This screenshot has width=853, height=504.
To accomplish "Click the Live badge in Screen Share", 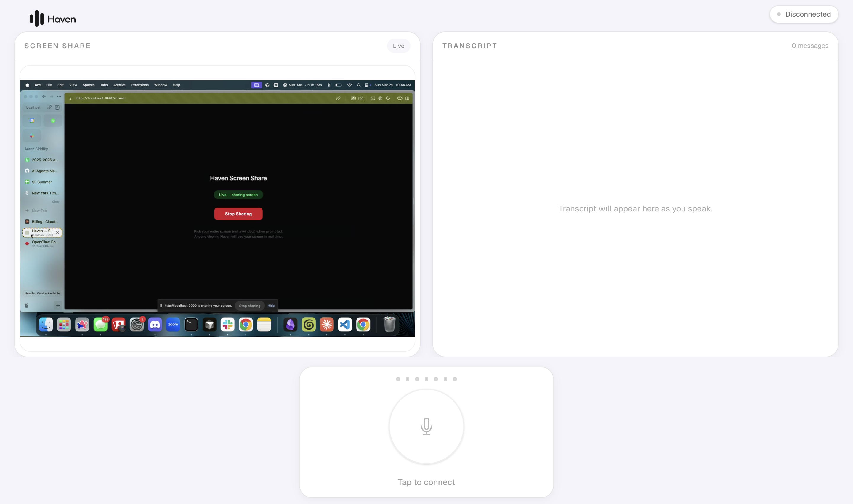I will point(398,46).
